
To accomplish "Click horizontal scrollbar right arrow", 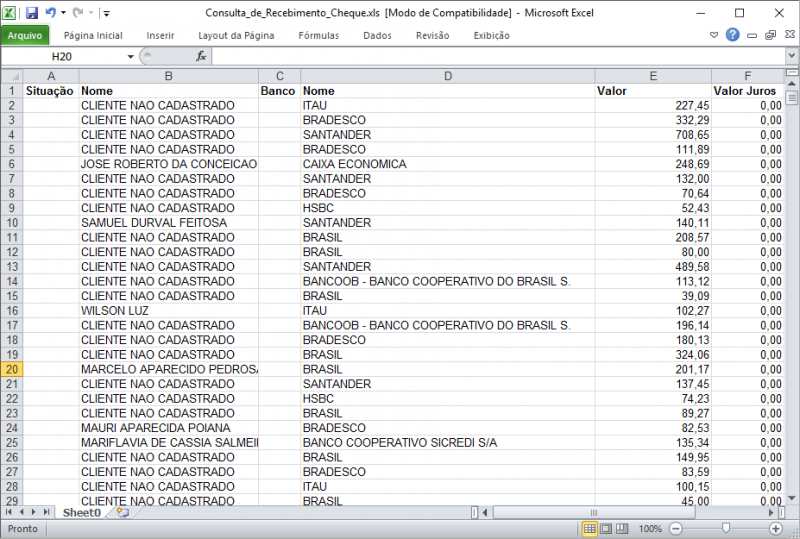I will tap(771, 512).
